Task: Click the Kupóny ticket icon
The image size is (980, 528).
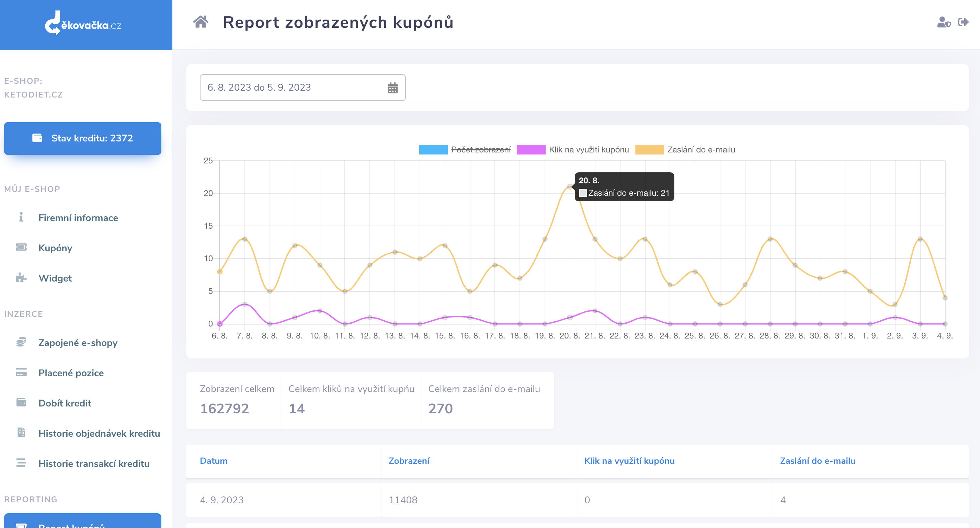Action: (x=21, y=247)
